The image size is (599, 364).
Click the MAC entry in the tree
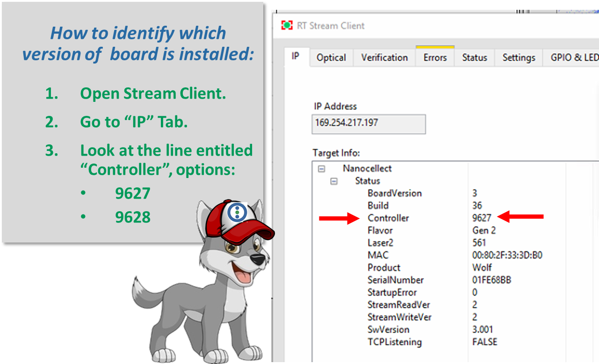pyautogui.click(x=378, y=255)
